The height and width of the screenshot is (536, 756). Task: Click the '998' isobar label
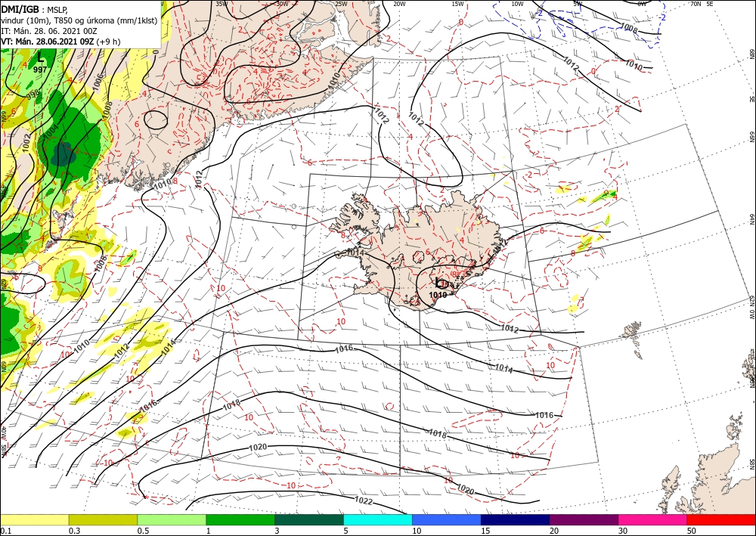33,96
